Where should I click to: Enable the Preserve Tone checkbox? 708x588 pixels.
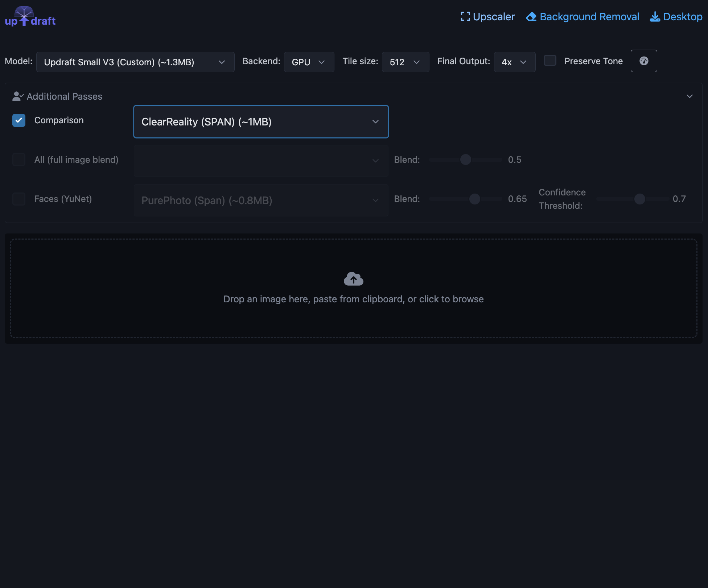click(x=550, y=61)
